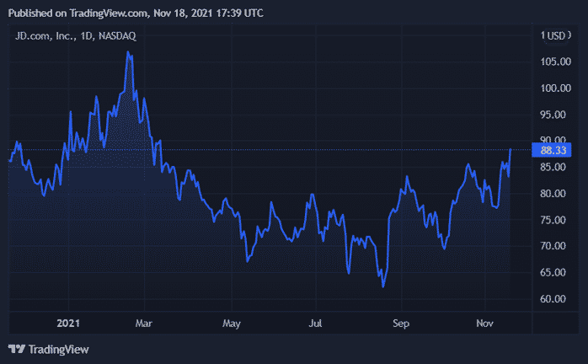Click the 2021 label on time axis

click(68, 323)
